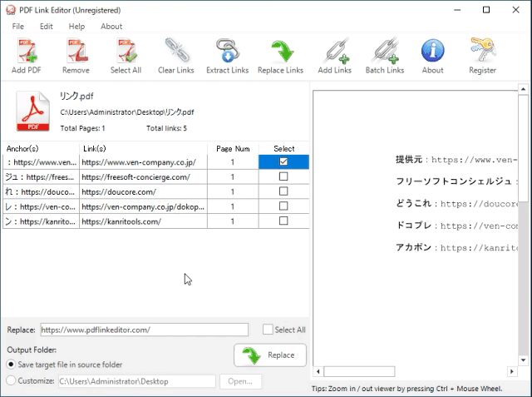The image size is (532, 397).
Task: Click the preview horizontal scrollbar thumb
Action: click(x=359, y=371)
